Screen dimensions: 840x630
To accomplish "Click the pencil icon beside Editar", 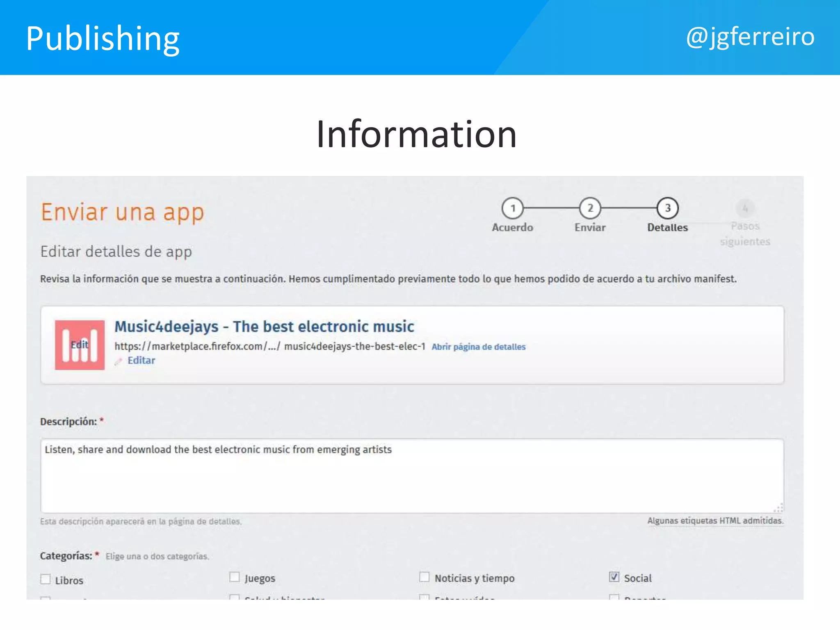I will [x=119, y=361].
